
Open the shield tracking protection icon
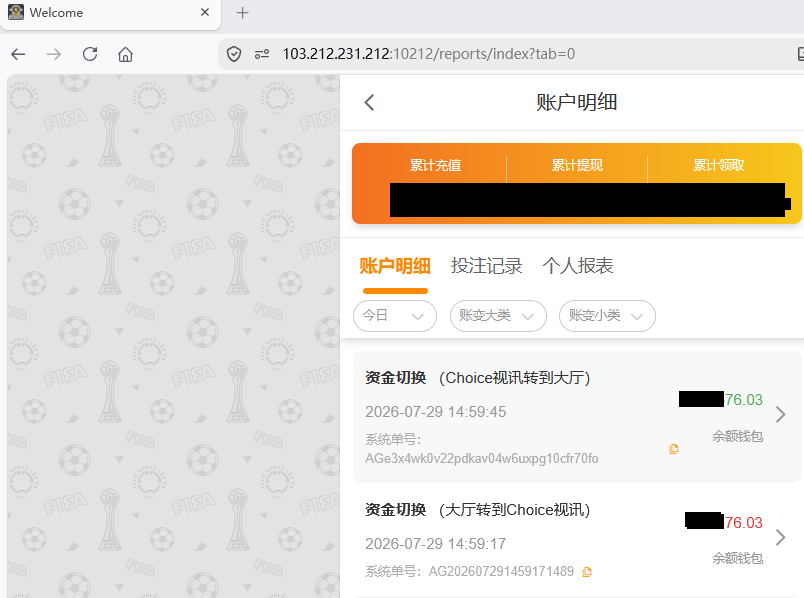point(234,54)
